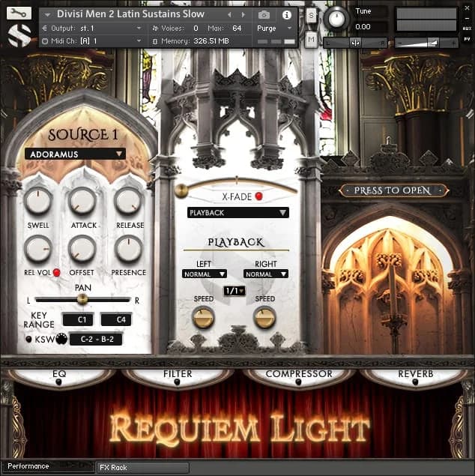The image size is (475, 476).
Task: Open the snapshot camera view
Action: [264, 14]
